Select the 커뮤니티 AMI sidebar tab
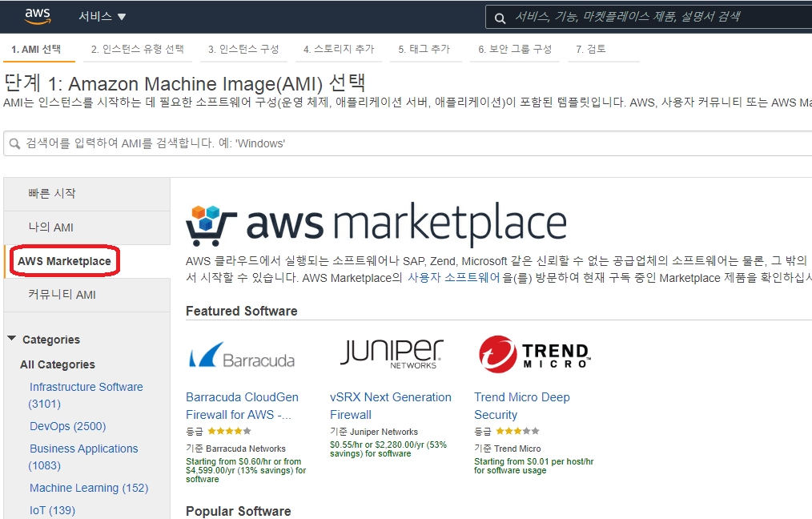The width and height of the screenshot is (812, 519). pos(62,295)
